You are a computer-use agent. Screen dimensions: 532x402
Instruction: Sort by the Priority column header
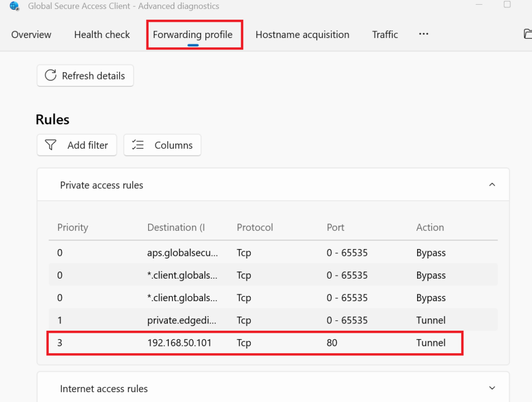(x=73, y=227)
